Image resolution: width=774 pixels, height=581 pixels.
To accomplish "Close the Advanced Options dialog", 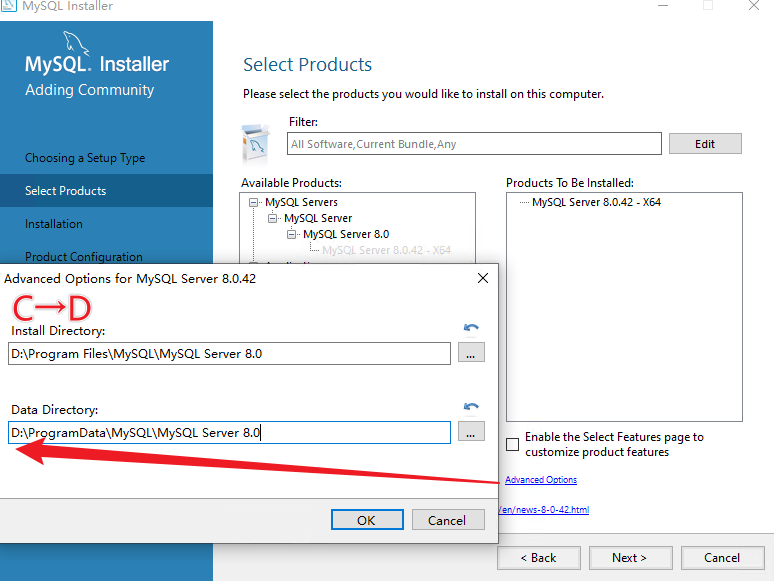I will pyautogui.click(x=483, y=278).
